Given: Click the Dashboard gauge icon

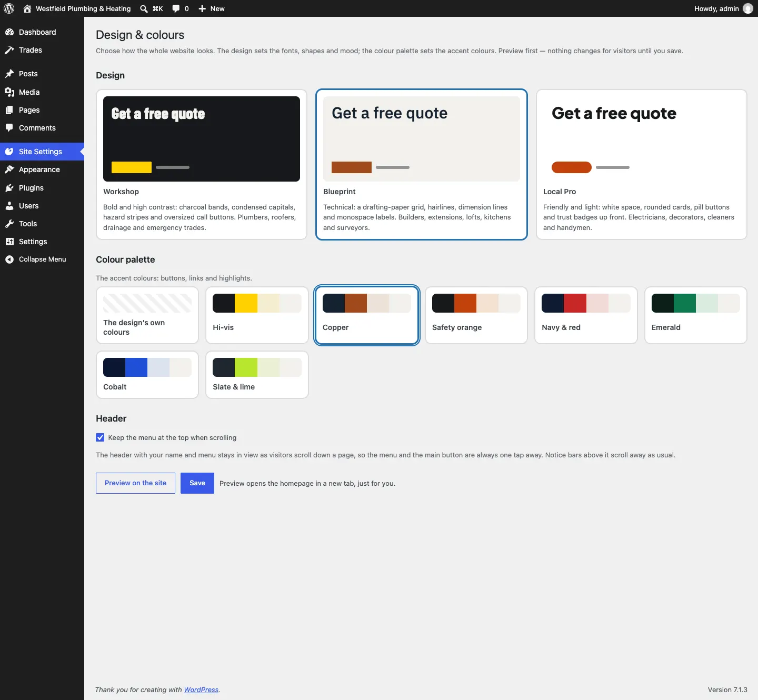Looking at the screenshot, I should (9, 32).
